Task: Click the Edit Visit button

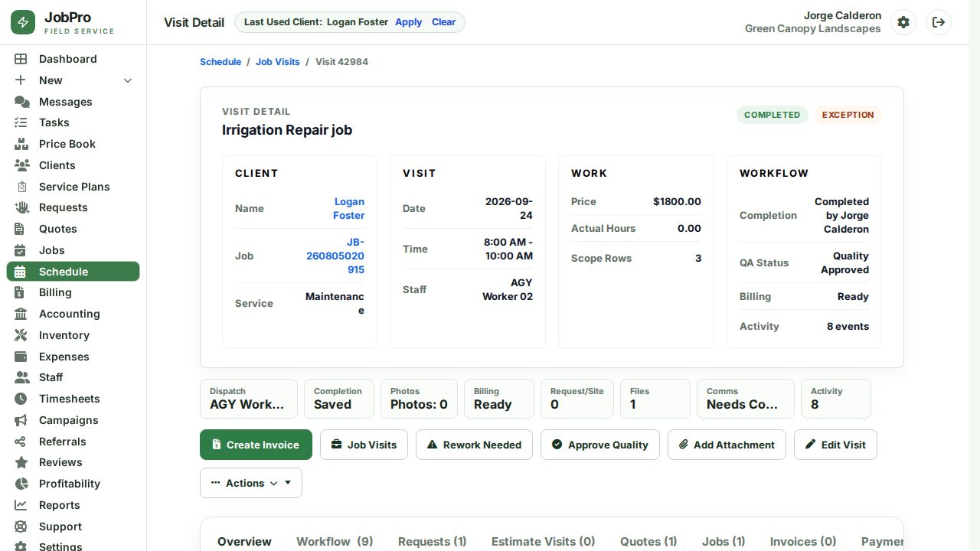Action: (835, 445)
